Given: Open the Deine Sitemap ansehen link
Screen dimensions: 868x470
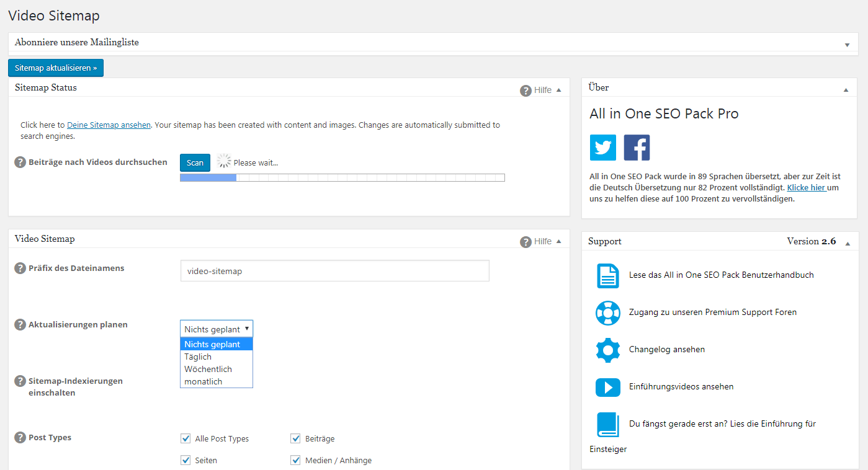Looking at the screenshot, I should click(x=109, y=125).
